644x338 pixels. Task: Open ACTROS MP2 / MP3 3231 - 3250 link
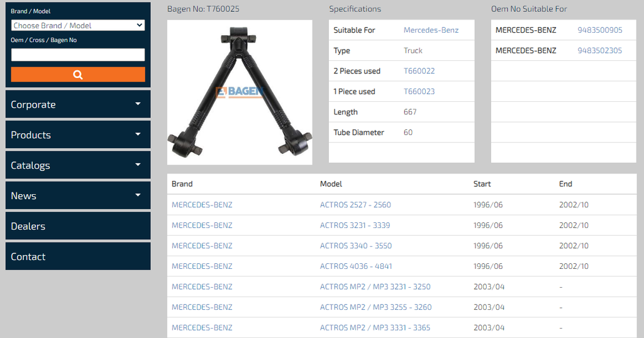pyautogui.click(x=375, y=286)
